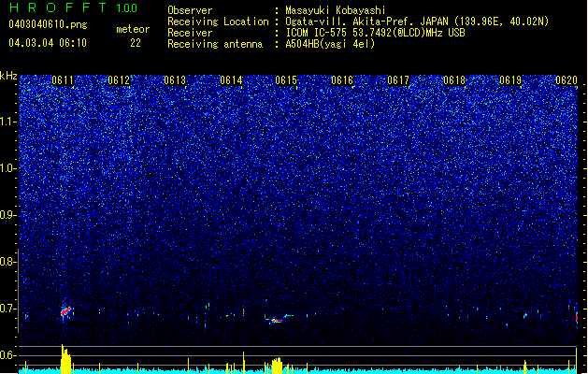Click the 0.6 kHz axis label
Screen dimensions: 588x374
tap(8, 355)
